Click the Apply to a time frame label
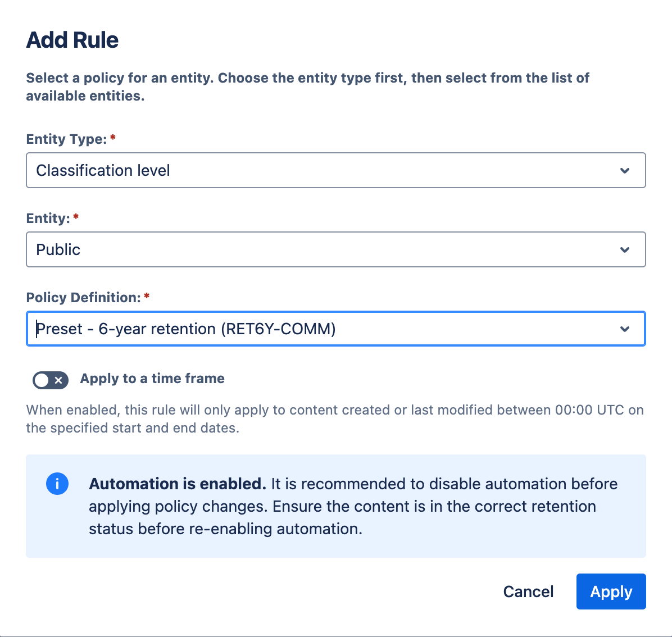Image resolution: width=672 pixels, height=637 pixels. pyautogui.click(x=152, y=379)
